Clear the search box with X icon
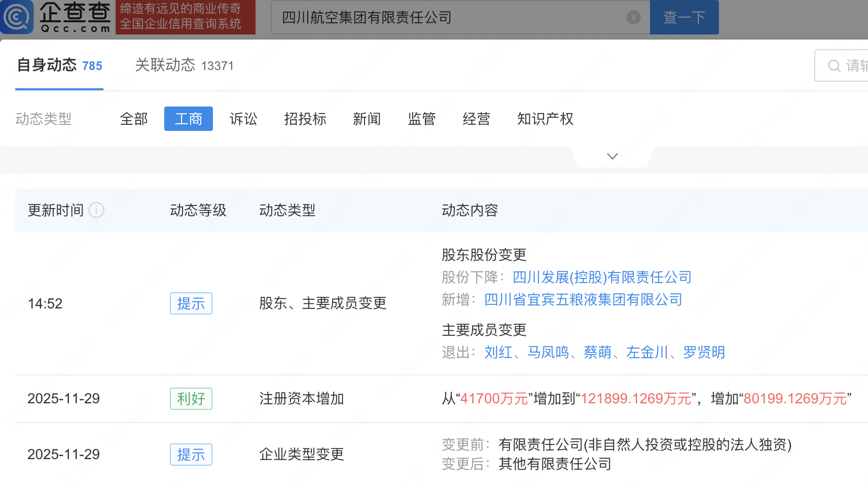The height and width of the screenshot is (485, 868). click(x=633, y=18)
